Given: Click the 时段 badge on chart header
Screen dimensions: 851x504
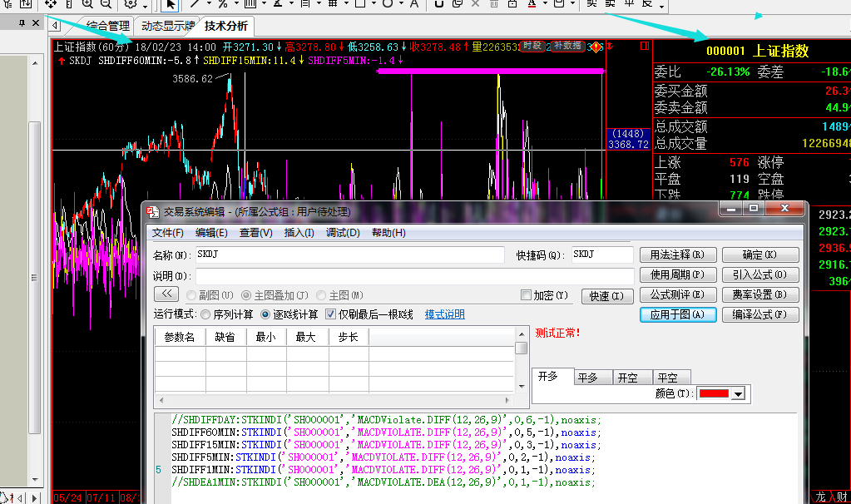Looking at the screenshot, I should (x=532, y=46).
